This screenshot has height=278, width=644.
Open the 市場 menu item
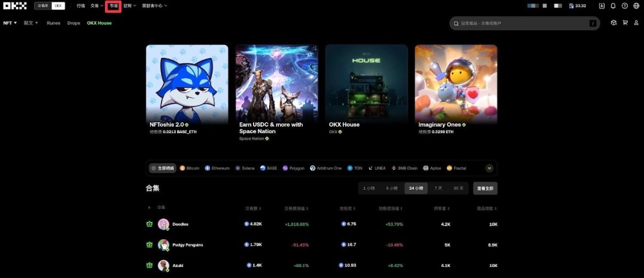pos(113,6)
